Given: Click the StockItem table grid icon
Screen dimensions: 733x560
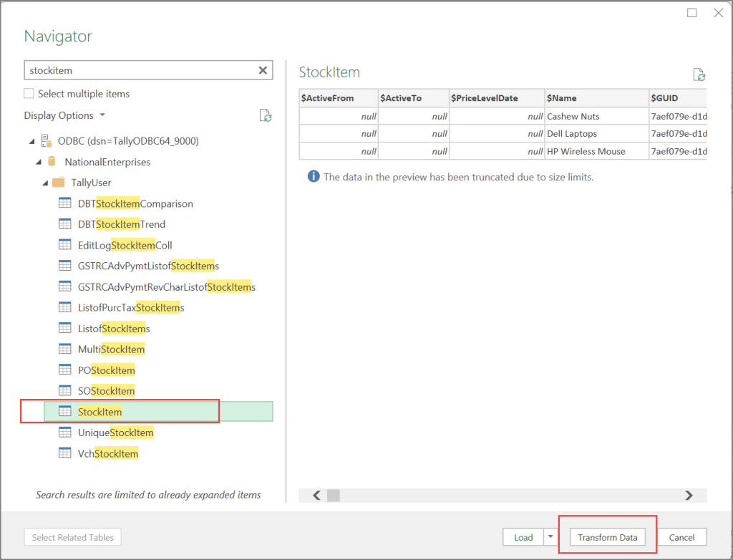Looking at the screenshot, I should click(65, 412).
